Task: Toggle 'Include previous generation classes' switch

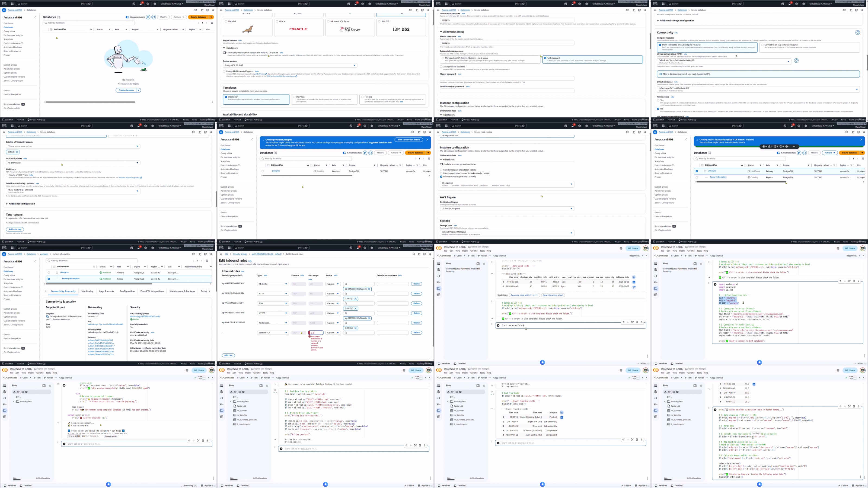Action: click(441, 164)
